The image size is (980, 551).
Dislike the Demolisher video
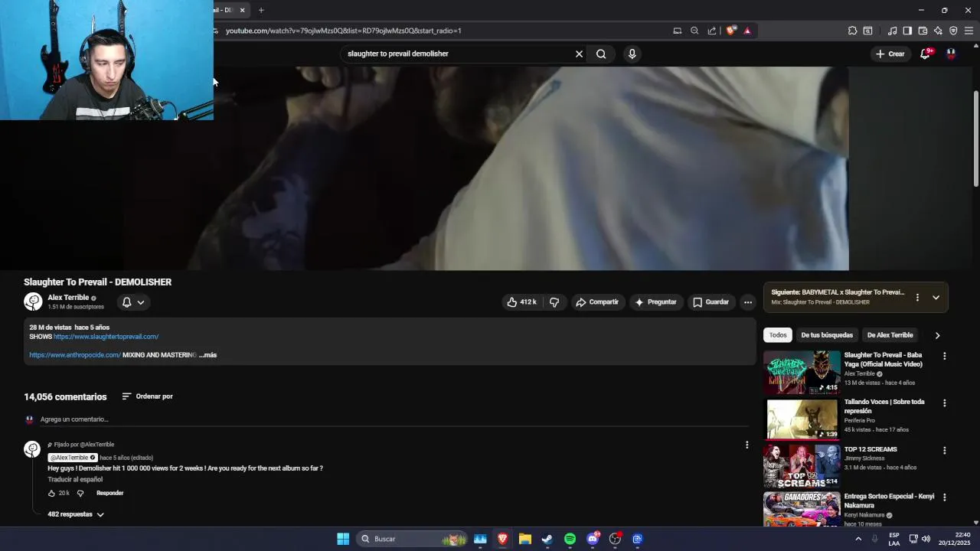(554, 302)
